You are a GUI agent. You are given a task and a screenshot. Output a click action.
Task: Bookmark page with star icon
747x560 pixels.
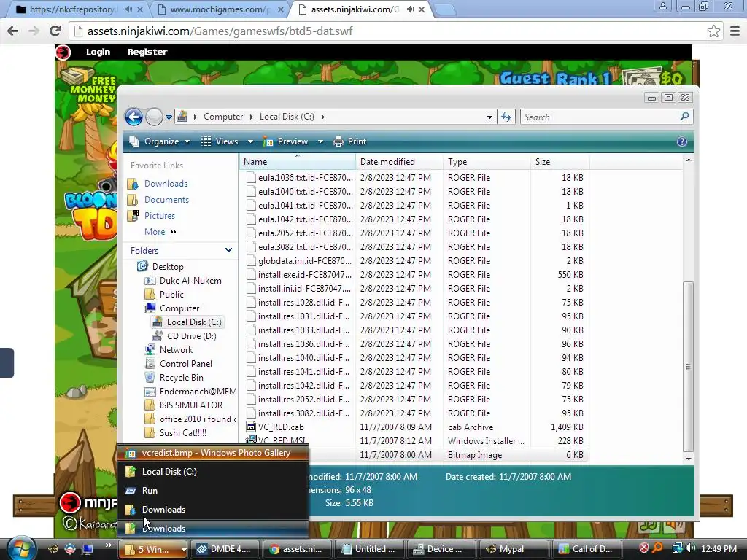tap(713, 31)
